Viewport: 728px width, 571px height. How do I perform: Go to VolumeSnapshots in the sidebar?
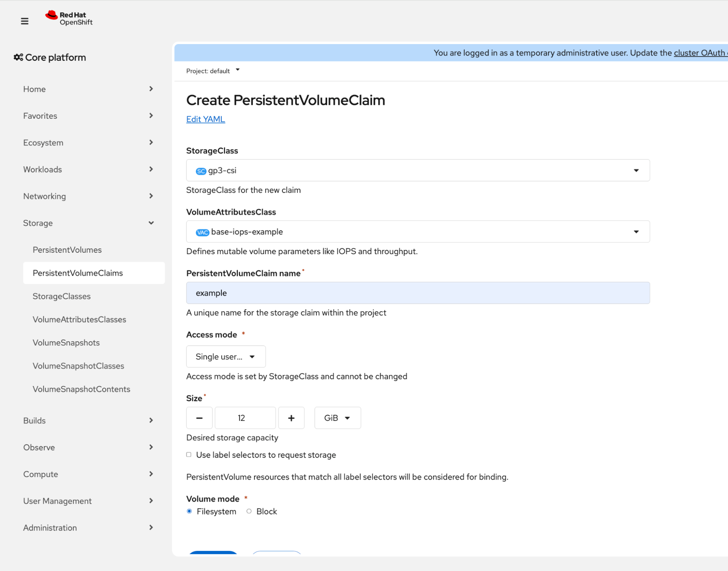coord(66,342)
